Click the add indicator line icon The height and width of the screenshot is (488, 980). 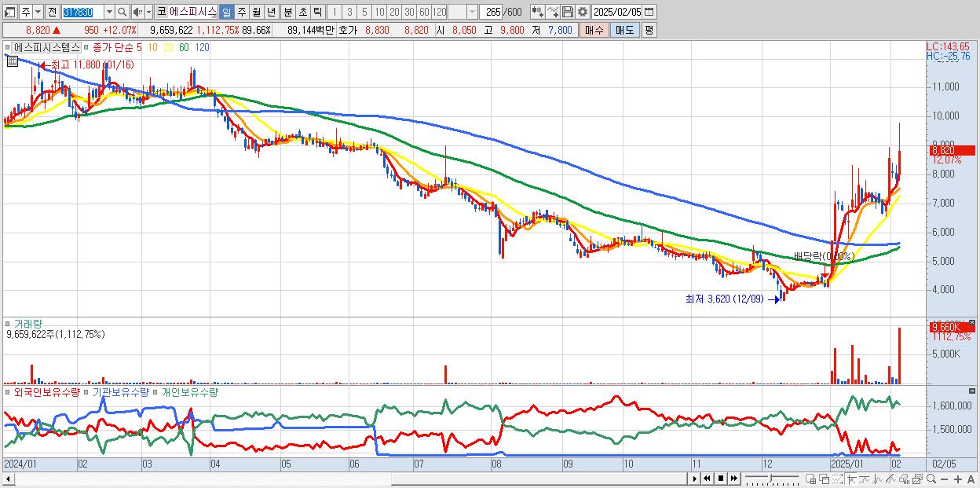[x=553, y=12]
